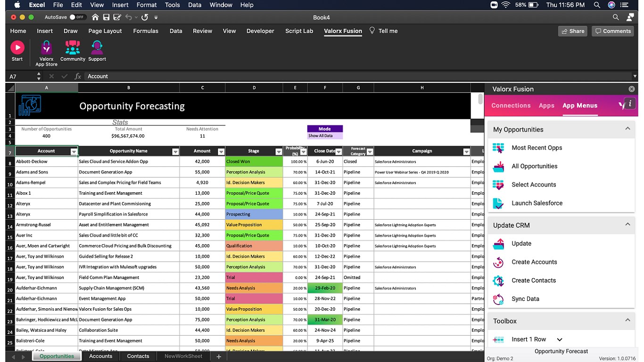Select row 12 header
The height and width of the screenshot is (362, 644).
(10, 205)
